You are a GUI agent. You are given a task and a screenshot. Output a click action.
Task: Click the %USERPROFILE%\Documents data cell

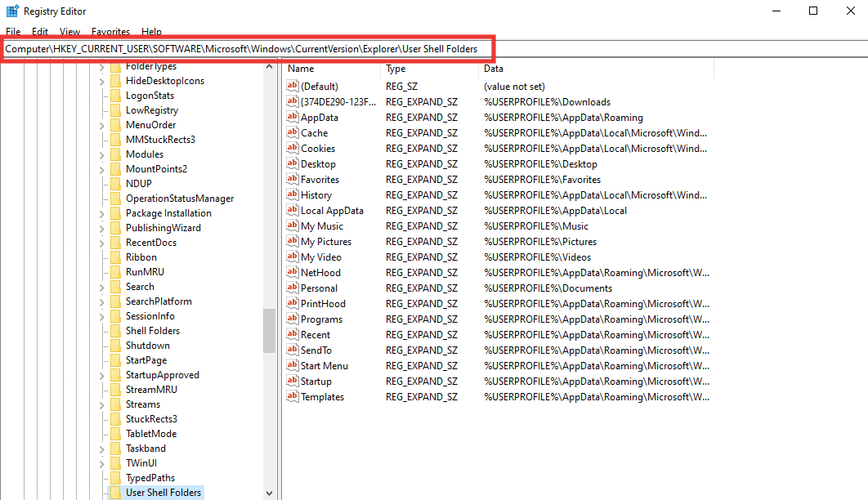[x=548, y=288]
